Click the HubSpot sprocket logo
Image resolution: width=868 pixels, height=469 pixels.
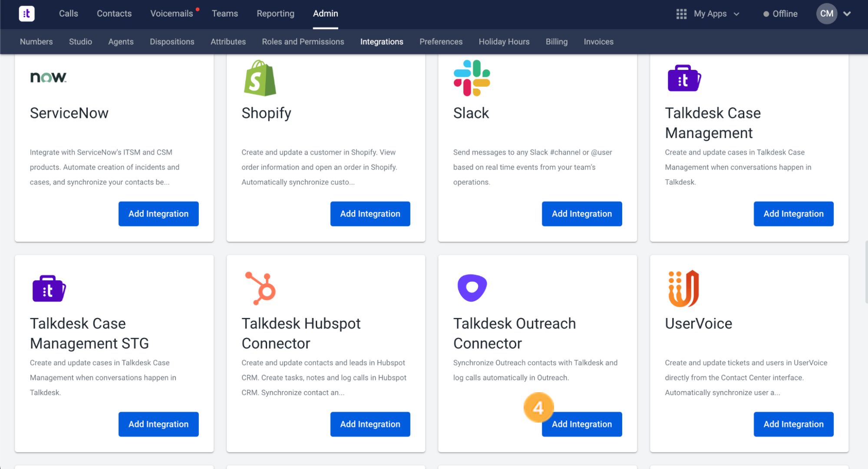click(x=260, y=288)
